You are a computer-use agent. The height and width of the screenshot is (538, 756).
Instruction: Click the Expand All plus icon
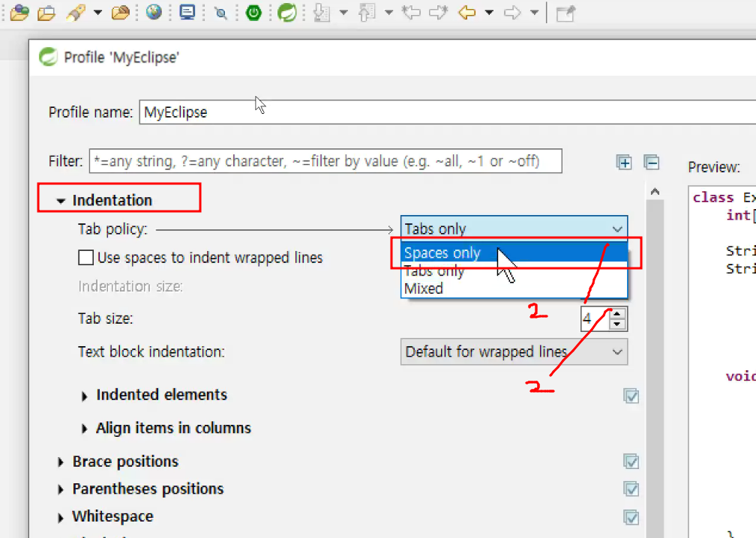tap(624, 163)
